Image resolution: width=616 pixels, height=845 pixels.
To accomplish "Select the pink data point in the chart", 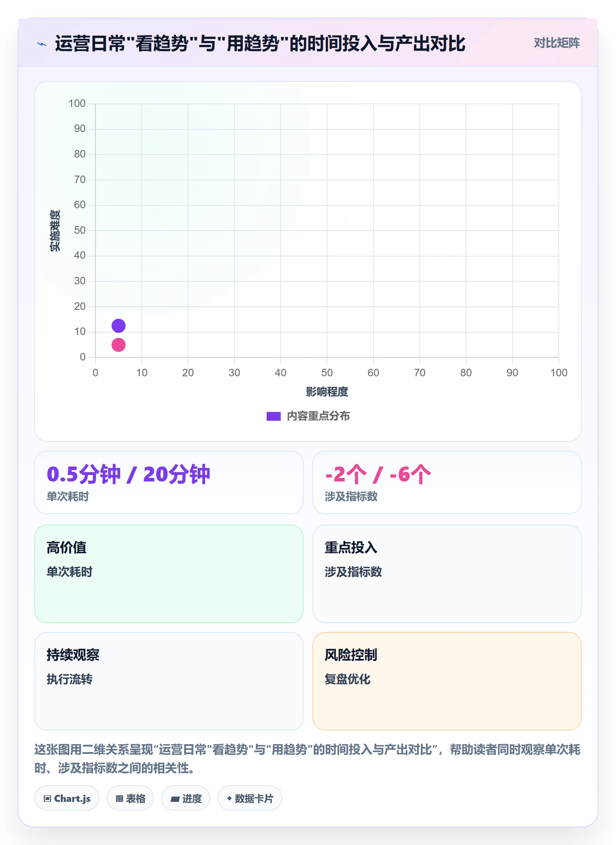I will [118, 345].
